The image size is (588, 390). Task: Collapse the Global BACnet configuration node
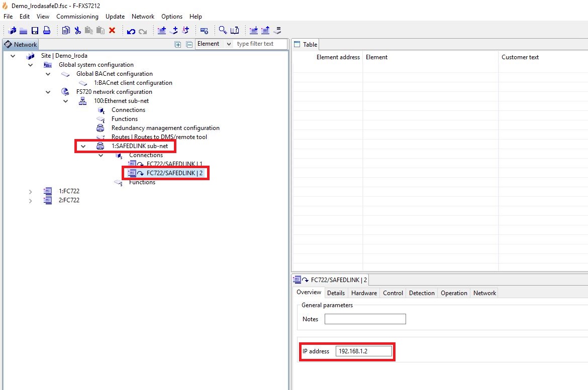pyautogui.click(x=48, y=74)
